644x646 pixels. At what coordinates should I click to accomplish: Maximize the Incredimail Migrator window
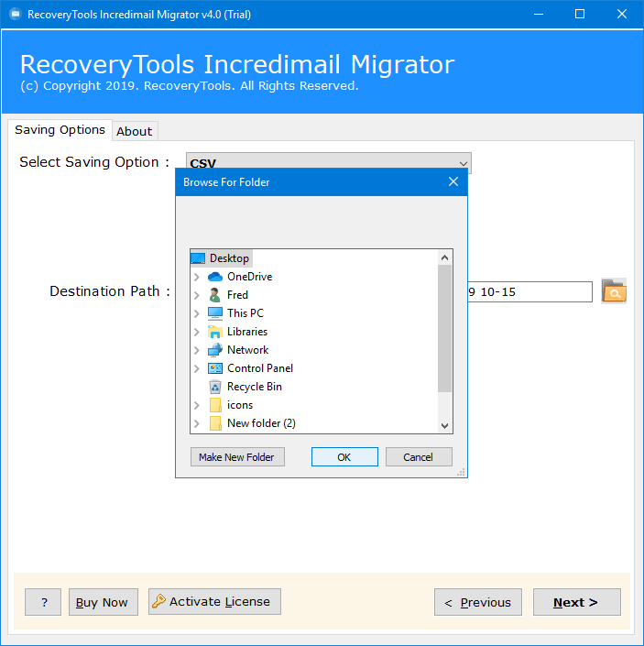tap(580, 15)
